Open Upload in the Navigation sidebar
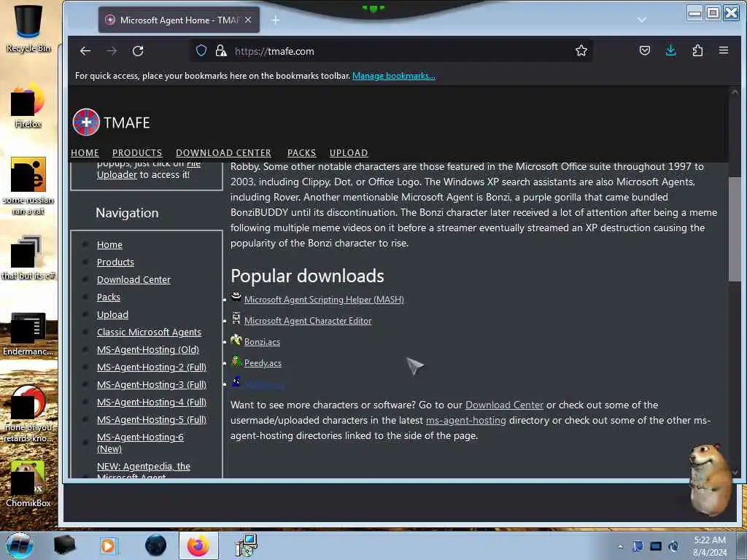 pyautogui.click(x=112, y=315)
